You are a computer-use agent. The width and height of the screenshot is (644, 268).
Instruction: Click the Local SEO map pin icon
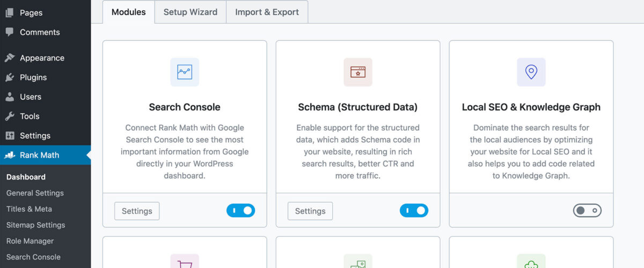[531, 72]
